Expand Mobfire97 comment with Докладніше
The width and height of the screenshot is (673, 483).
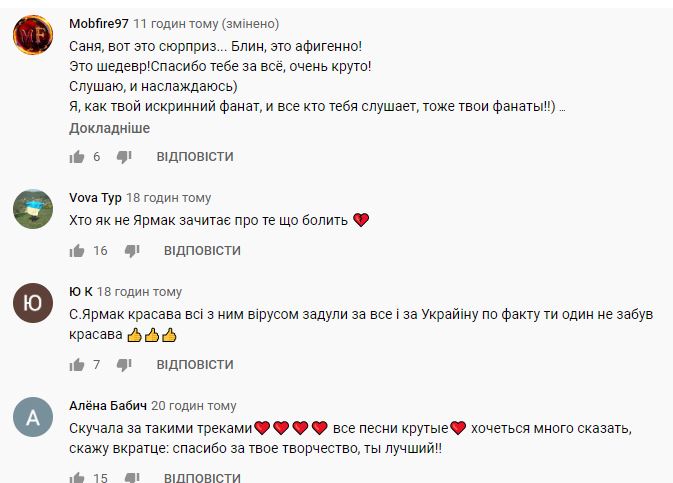tap(109, 128)
